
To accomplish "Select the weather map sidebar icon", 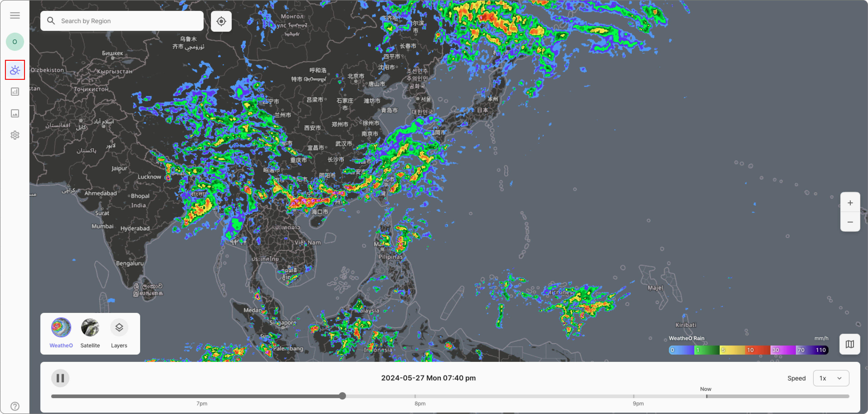I will point(15,70).
